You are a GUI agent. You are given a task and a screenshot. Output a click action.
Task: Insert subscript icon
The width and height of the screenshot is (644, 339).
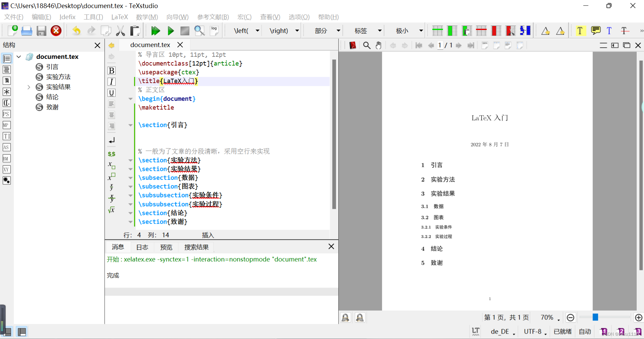(x=112, y=165)
